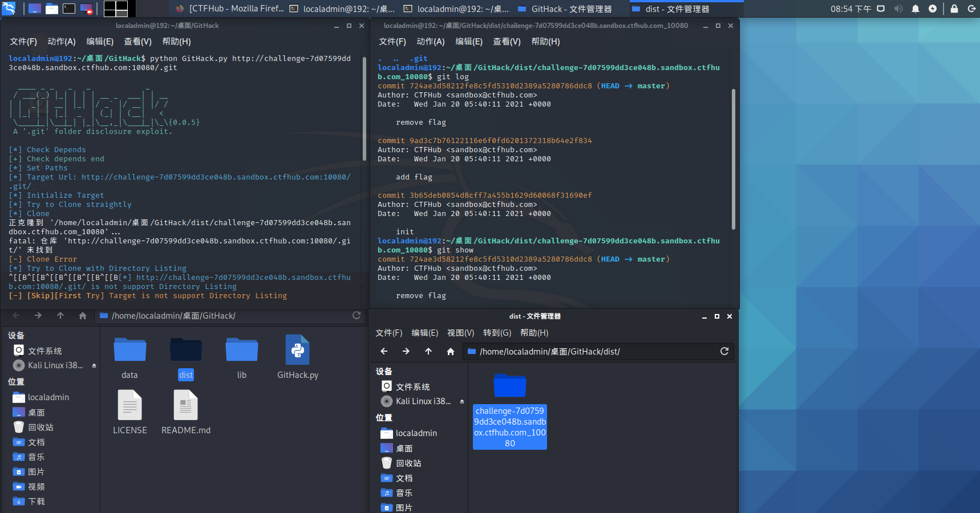Open 文件(F) menu in right git log terminal
980x513 pixels.
[x=392, y=42]
